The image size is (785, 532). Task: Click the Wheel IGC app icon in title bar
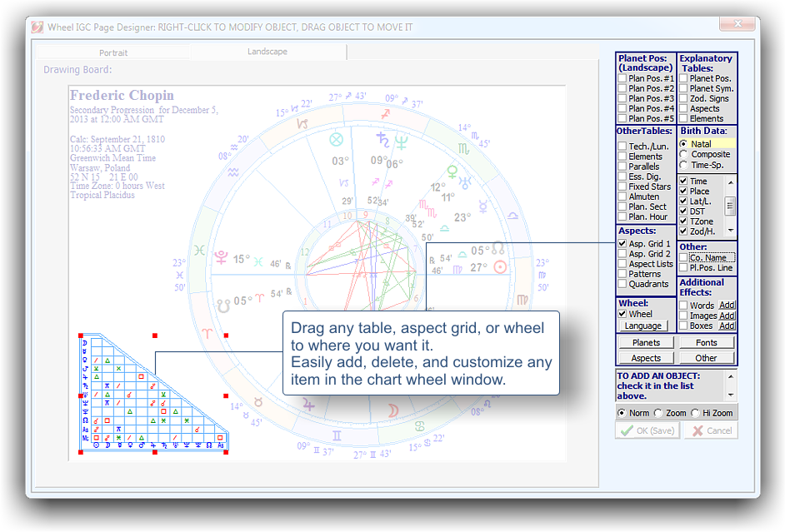coord(37,27)
